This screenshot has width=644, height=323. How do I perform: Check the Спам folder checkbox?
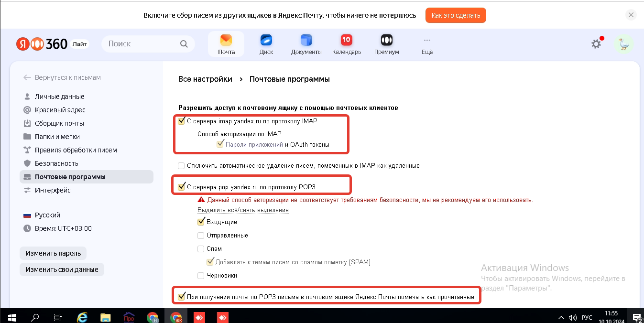(201, 249)
